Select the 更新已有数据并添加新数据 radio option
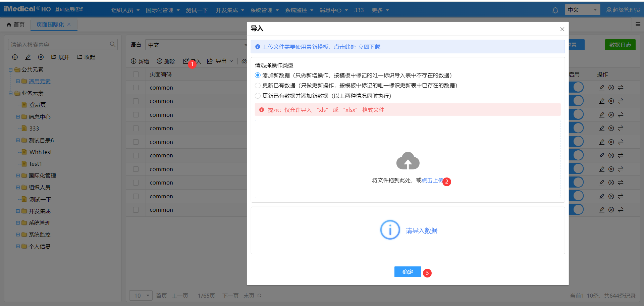Screen dimensions: 644x306 click(x=258, y=96)
